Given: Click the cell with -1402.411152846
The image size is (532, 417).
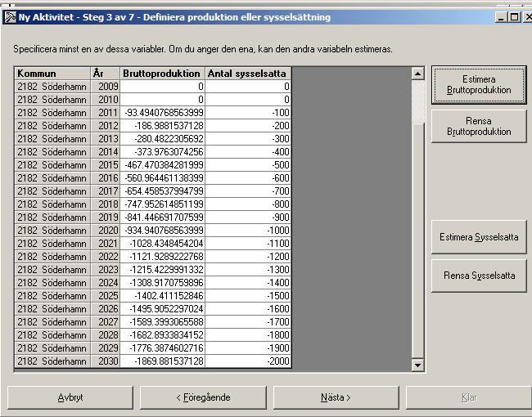Looking at the screenshot, I should (x=163, y=296).
